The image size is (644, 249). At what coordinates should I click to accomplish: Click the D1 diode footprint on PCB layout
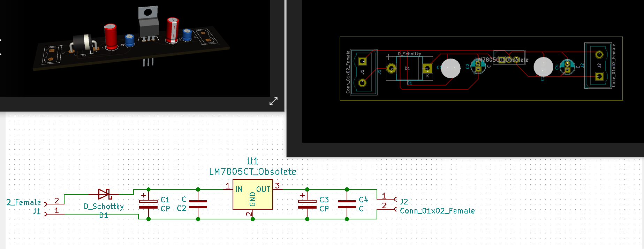[409, 69]
